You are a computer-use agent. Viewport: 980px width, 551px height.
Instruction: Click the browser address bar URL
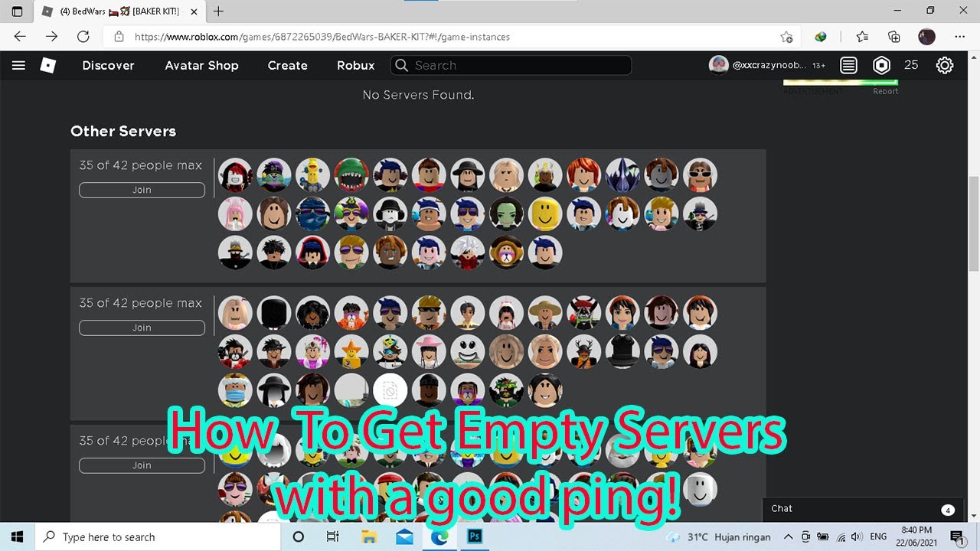click(x=322, y=37)
